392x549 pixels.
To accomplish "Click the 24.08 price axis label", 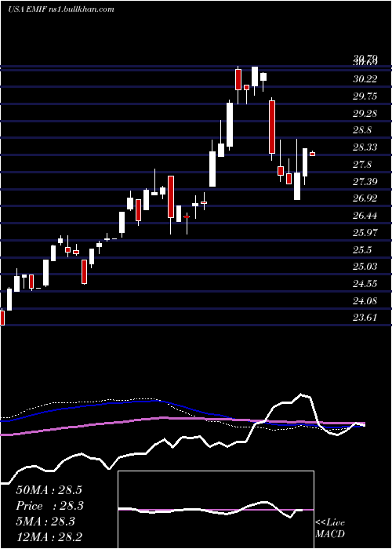I will (365, 300).
